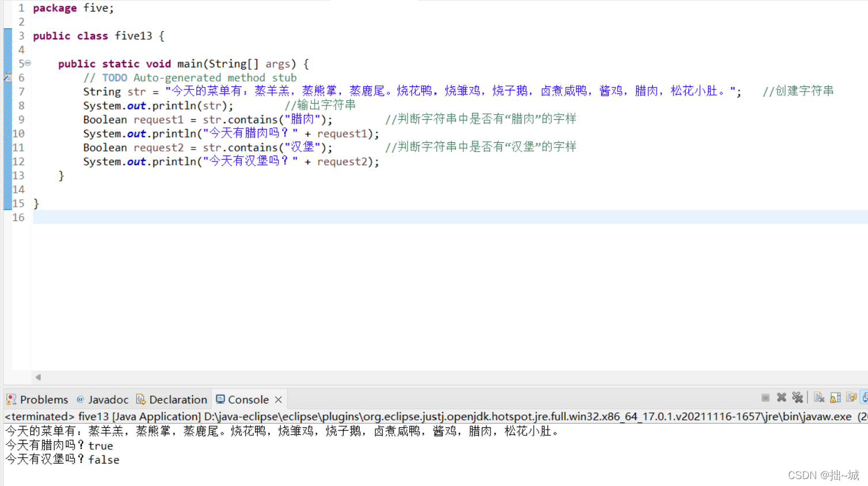Click the Remove Launch icon in Console toolbar
This screenshot has height=486, width=868.
(x=781, y=397)
